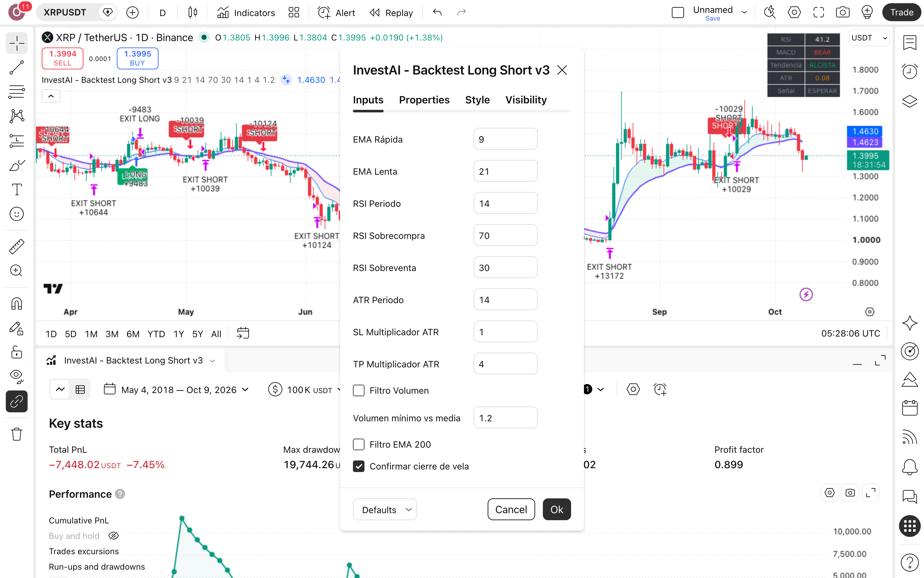This screenshot has height=578, width=924.
Task: Select the 1Y time range
Action: coord(179,334)
